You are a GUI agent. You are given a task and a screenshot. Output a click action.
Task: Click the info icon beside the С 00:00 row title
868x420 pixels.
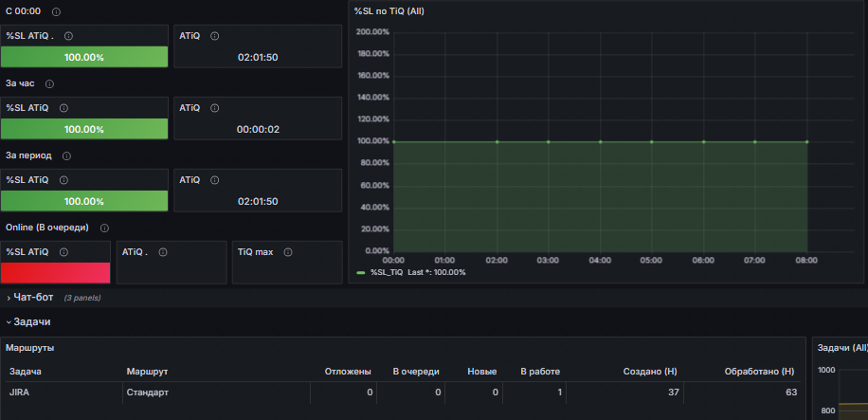click(57, 11)
